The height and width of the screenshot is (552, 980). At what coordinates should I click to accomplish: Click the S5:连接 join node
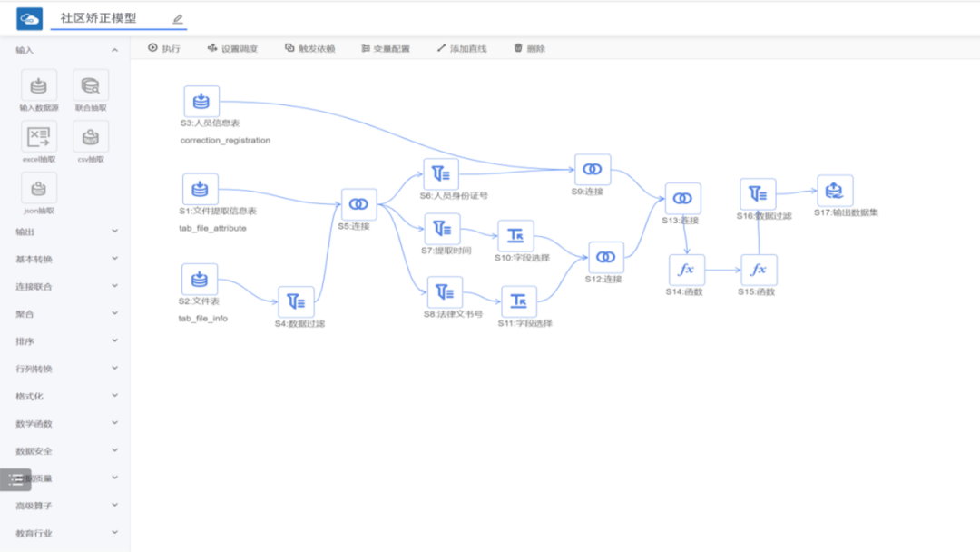(358, 204)
